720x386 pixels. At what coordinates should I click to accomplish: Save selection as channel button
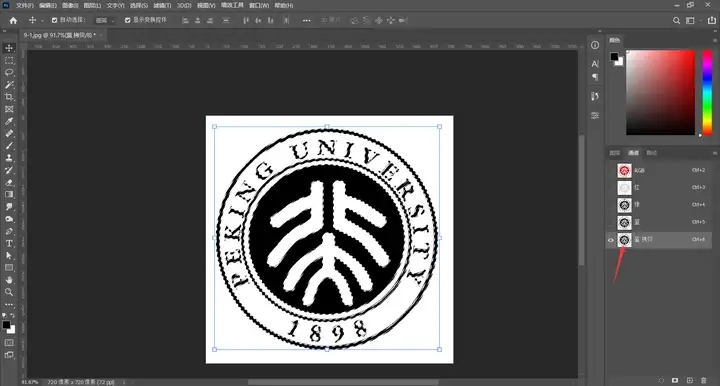pyautogui.click(x=675, y=380)
